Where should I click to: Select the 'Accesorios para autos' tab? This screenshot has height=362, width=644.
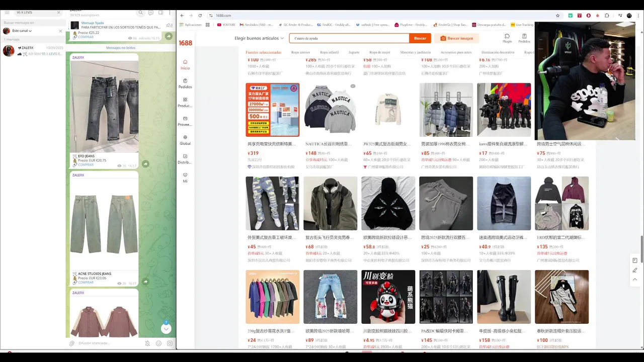pyautogui.click(x=456, y=52)
